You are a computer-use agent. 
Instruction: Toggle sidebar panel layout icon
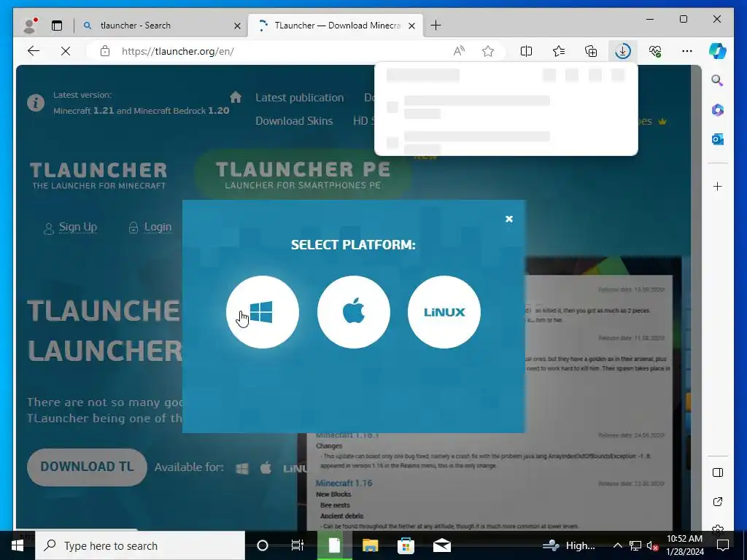[x=718, y=472]
